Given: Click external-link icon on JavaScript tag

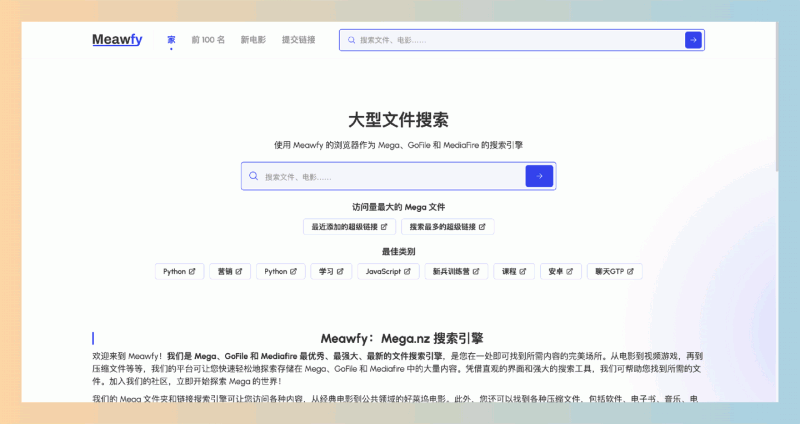Looking at the screenshot, I should tap(407, 271).
